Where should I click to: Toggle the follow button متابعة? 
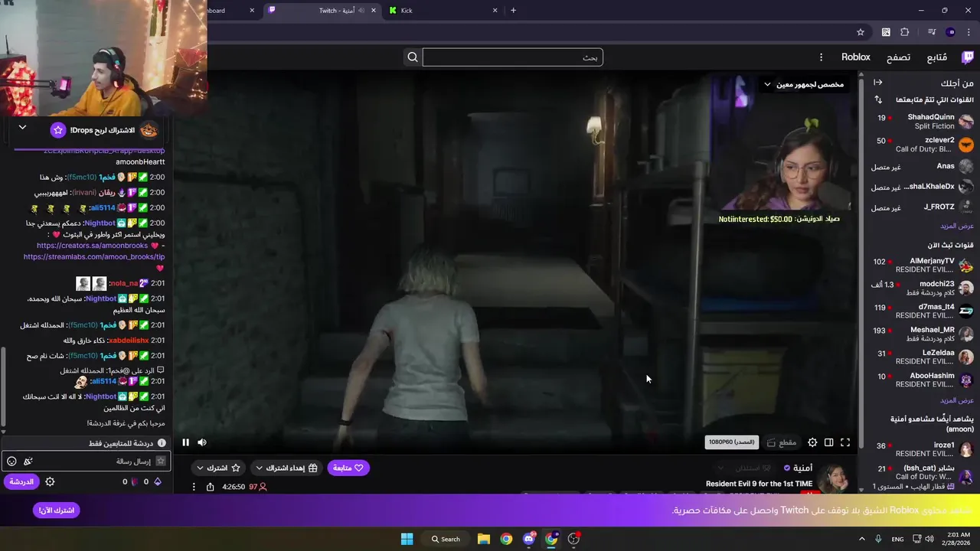(x=348, y=468)
